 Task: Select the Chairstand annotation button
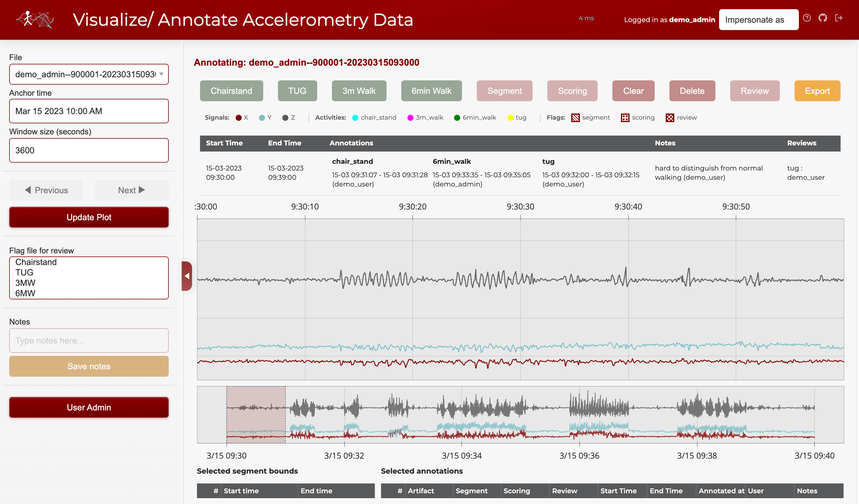point(231,90)
